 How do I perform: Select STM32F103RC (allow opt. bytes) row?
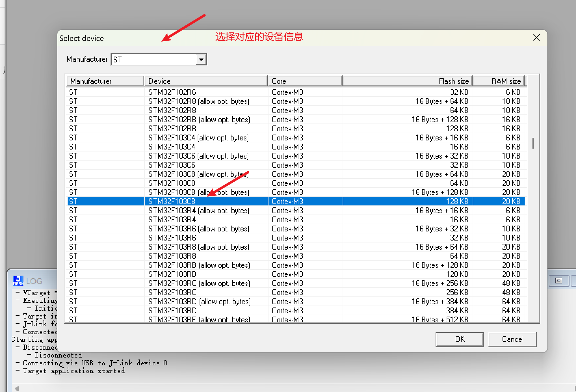click(x=296, y=283)
